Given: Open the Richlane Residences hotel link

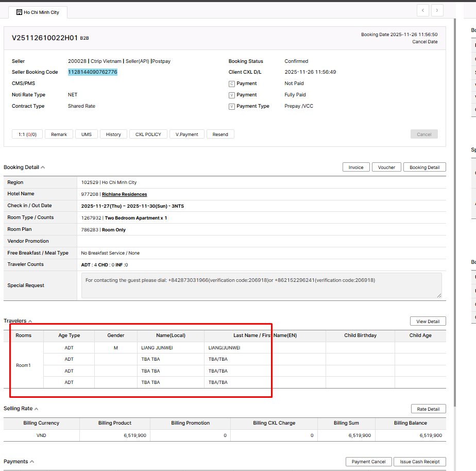Looking at the screenshot, I should 124,194.
